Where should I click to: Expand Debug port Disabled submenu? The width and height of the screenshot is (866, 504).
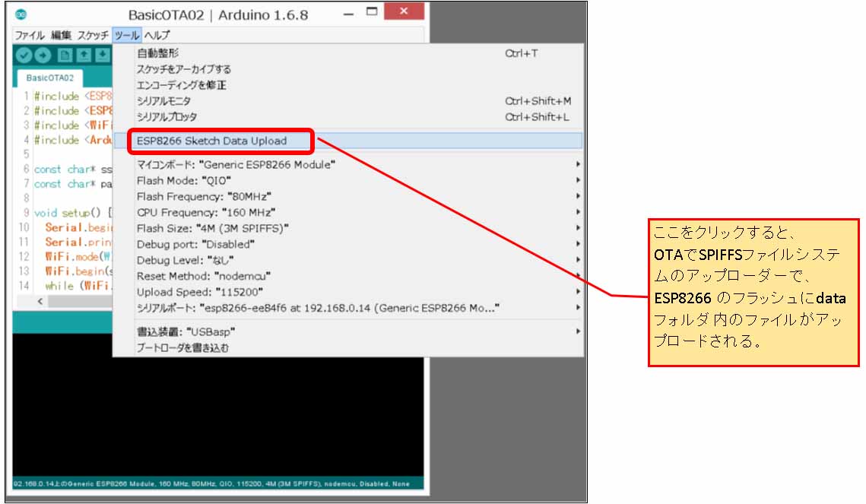pyautogui.click(x=348, y=245)
